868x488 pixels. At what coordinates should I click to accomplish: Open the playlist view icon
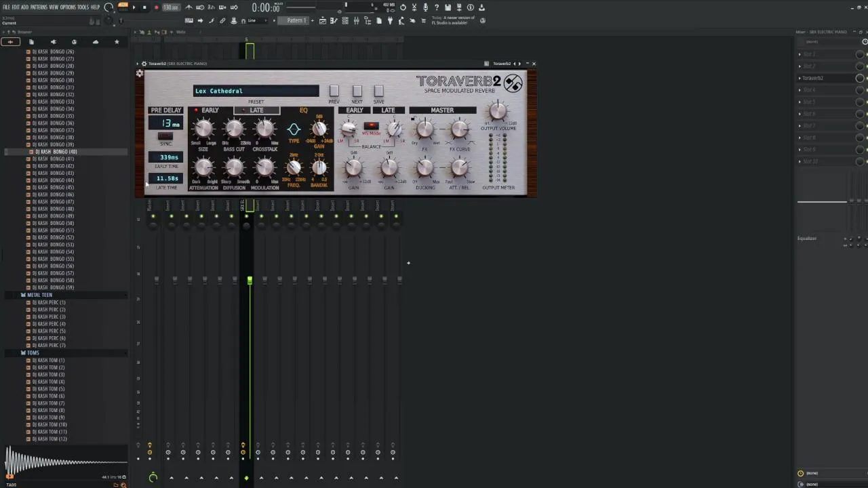coord(323,20)
